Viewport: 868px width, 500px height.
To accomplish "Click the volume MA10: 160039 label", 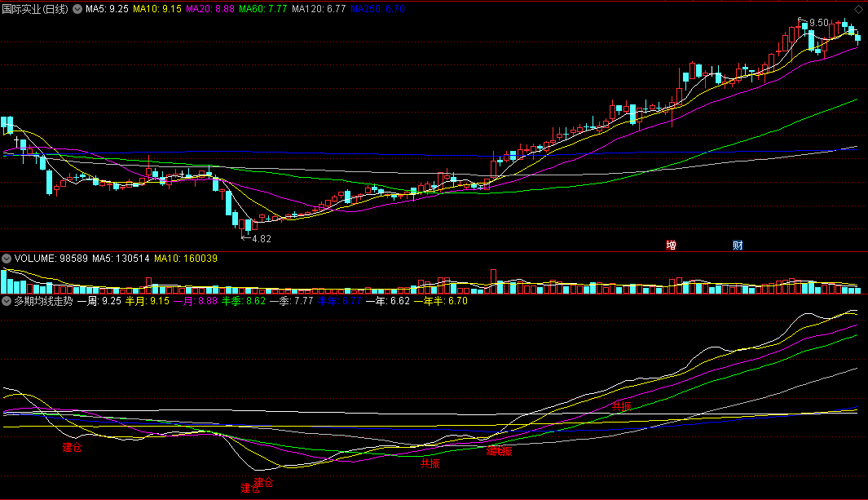I will pyautogui.click(x=186, y=258).
